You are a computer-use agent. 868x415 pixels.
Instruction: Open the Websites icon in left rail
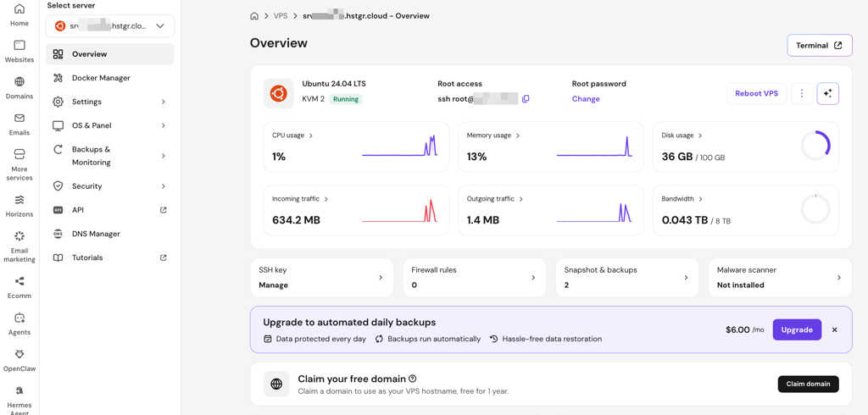click(19, 46)
